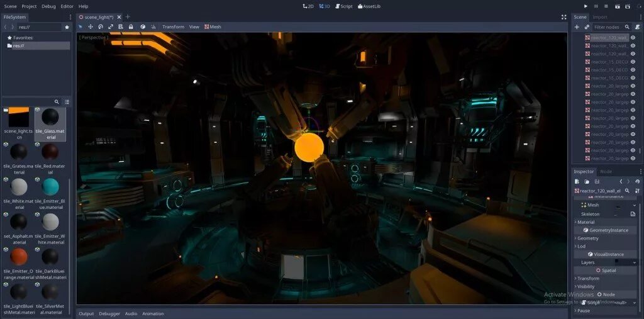Click the FileSystem search magnifier icon
The width and height of the screenshot is (644, 319).
[57, 102]
